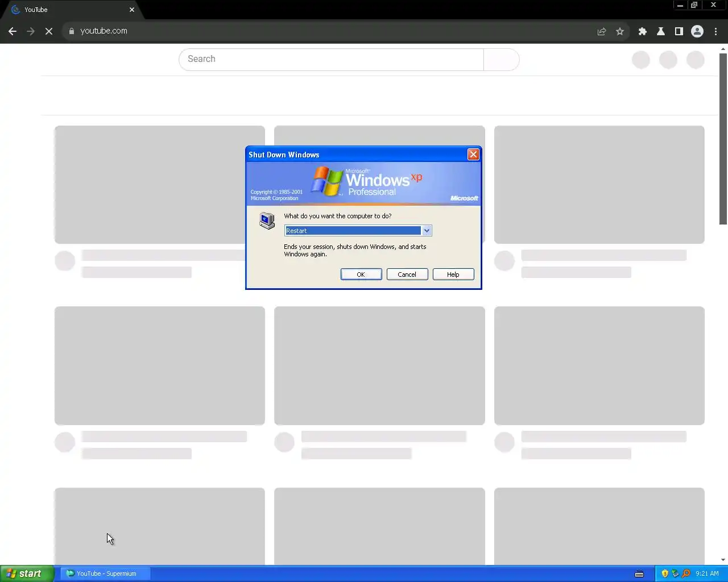
Task: Open the browser profile avatar
Action: [x=697, y=31]
